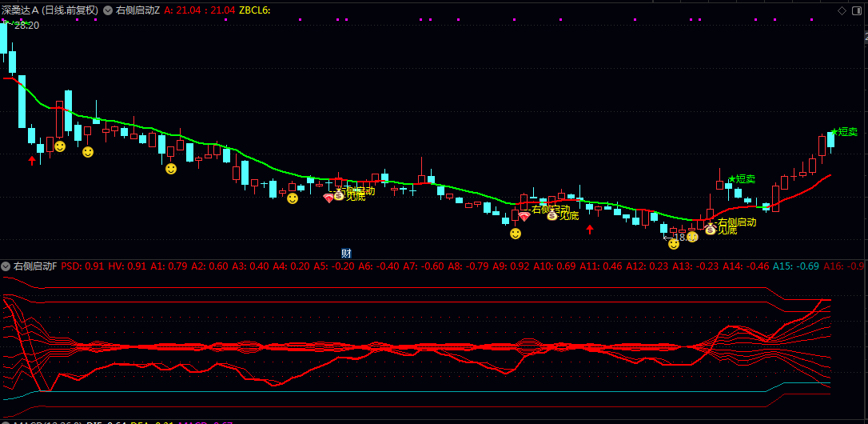Image resolution: width=868 pixels, height=424 pixels.
Task: Click the diamond icon in the top-right corner
Action: [842, 10]
